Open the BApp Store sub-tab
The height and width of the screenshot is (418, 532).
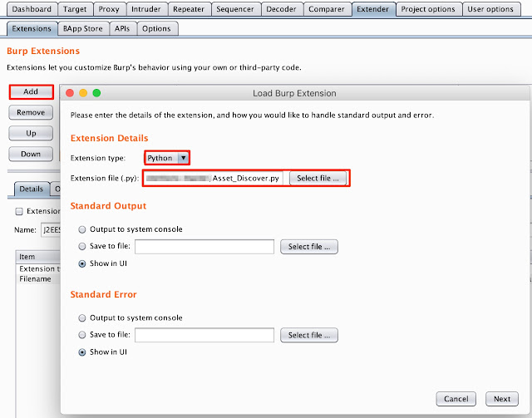coord(83,29)
